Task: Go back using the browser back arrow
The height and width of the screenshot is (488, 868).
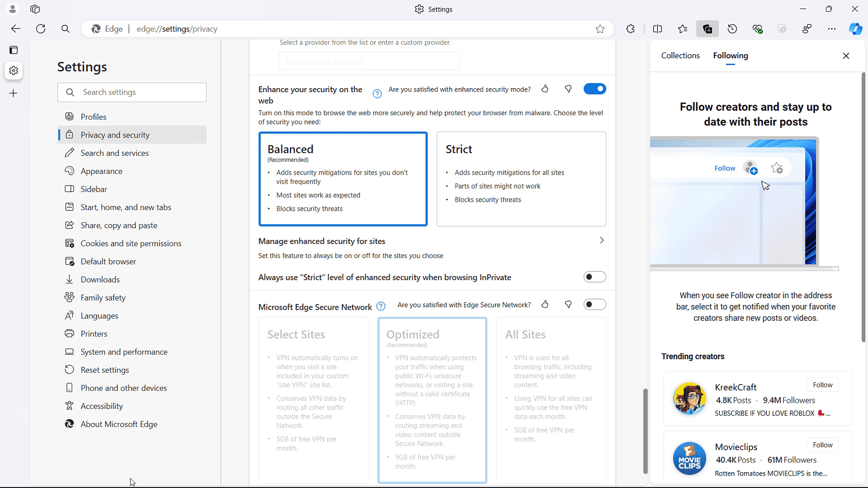Action: click(x=16, y=29)
